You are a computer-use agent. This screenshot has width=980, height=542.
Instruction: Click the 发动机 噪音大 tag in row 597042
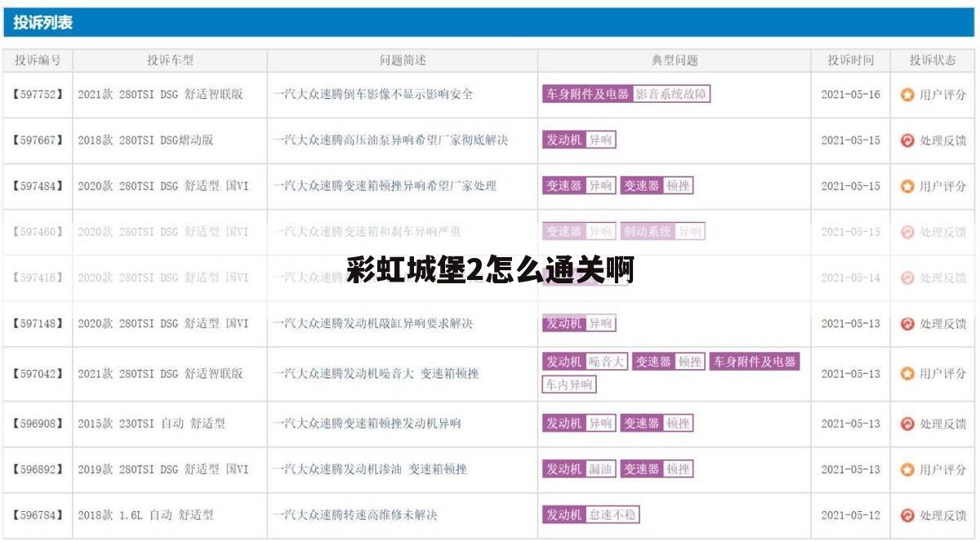coord(586,362)
